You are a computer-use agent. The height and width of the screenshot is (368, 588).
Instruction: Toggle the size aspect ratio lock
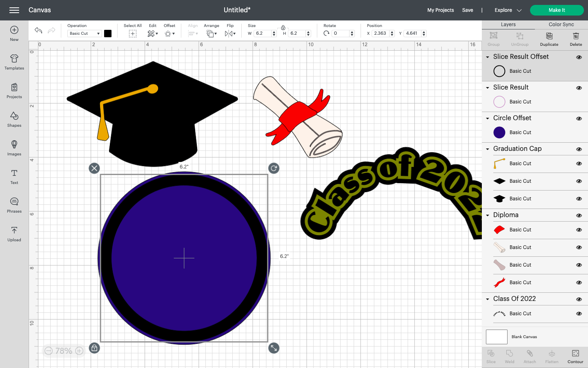(x=283, y=27)
